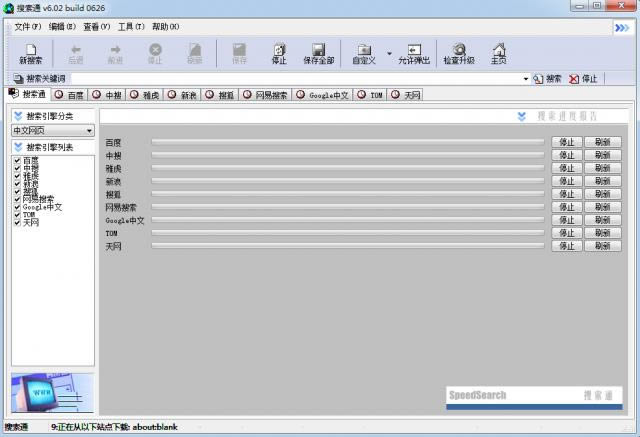This screenshot has height=437, width=640.
Task: Click the 主页 house icon
Action: point(498,50)
